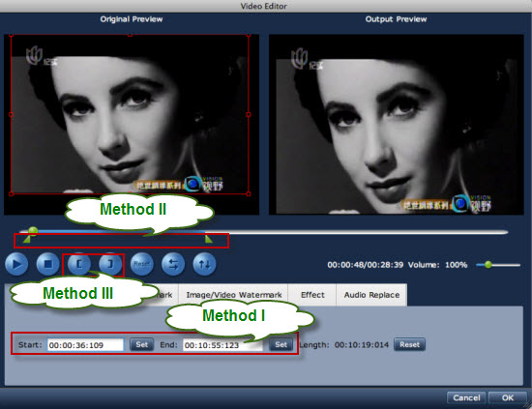
Task: Confirm edits with the OK button
Action: coord(508,397)
